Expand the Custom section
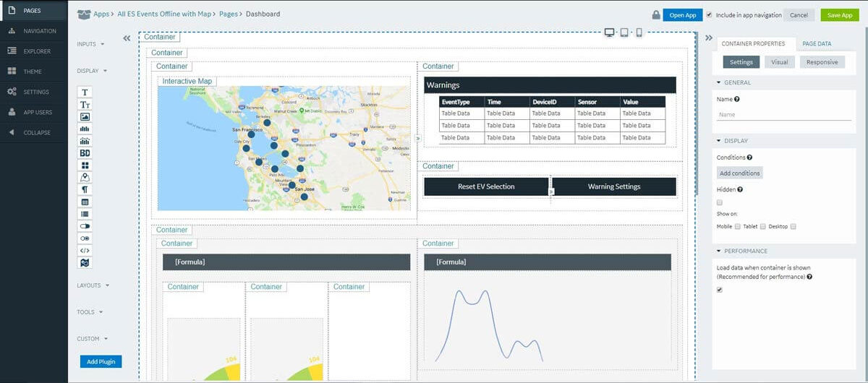 (93, 338)
